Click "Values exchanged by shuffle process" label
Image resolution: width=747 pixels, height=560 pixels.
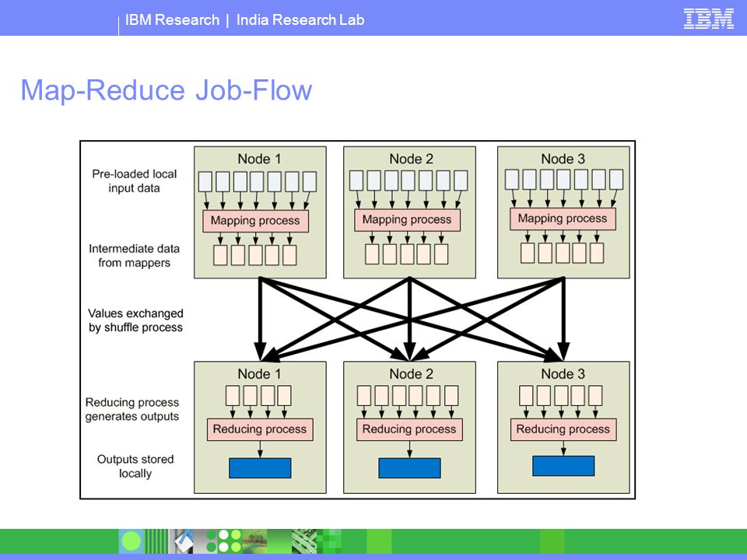point(135,320)
